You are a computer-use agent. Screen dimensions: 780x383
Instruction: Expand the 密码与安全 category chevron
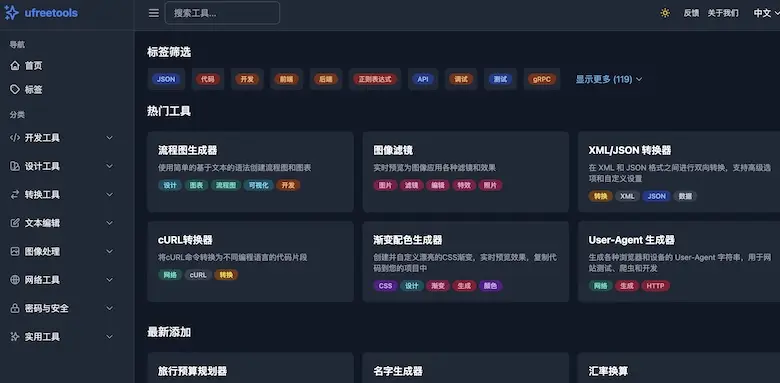[109, 308]
